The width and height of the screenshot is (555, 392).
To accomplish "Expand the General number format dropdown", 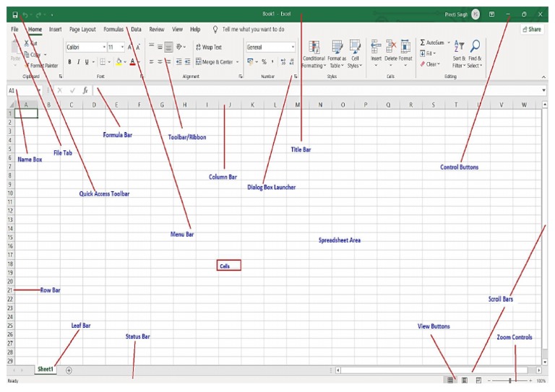I will 293,47.
